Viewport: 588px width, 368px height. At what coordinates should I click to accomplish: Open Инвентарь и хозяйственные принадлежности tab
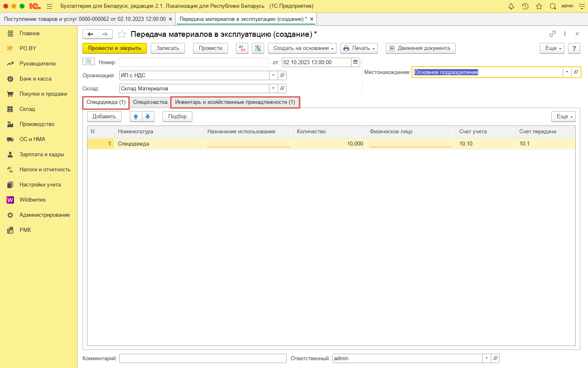[235, 102]
